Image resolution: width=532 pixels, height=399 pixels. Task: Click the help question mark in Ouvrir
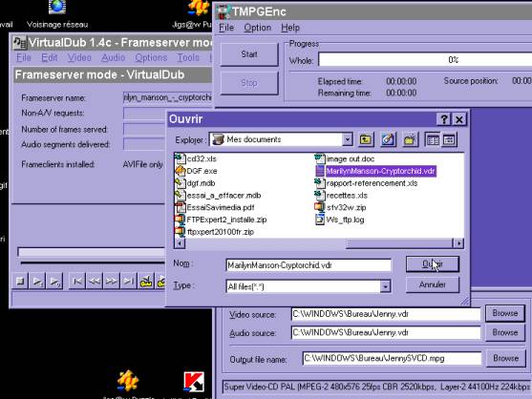click(444, 119)
